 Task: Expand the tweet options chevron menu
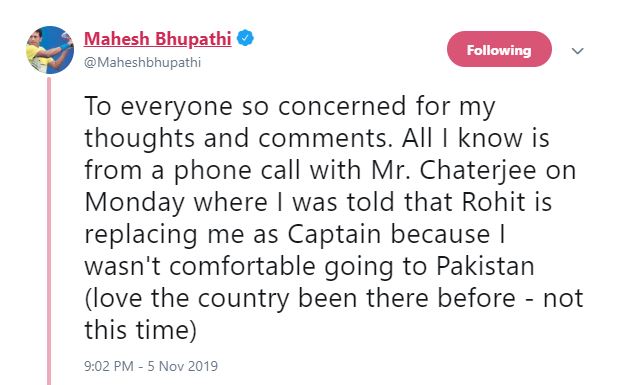tap(578, 51)
